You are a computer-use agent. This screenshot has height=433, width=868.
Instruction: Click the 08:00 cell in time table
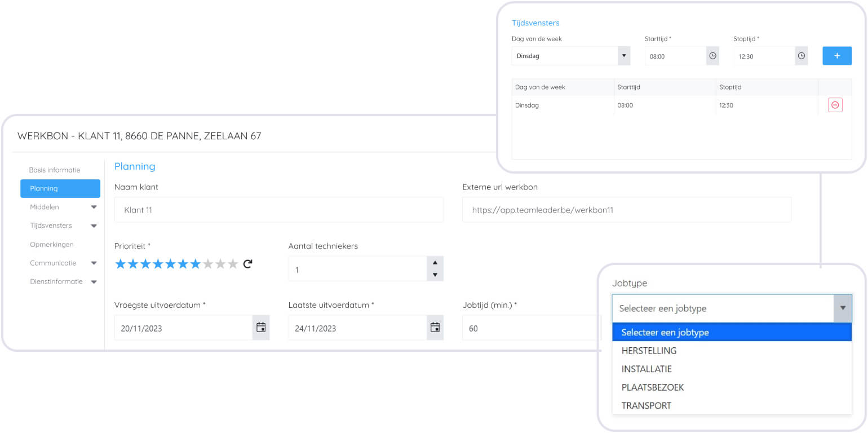[x=665, y=105]
